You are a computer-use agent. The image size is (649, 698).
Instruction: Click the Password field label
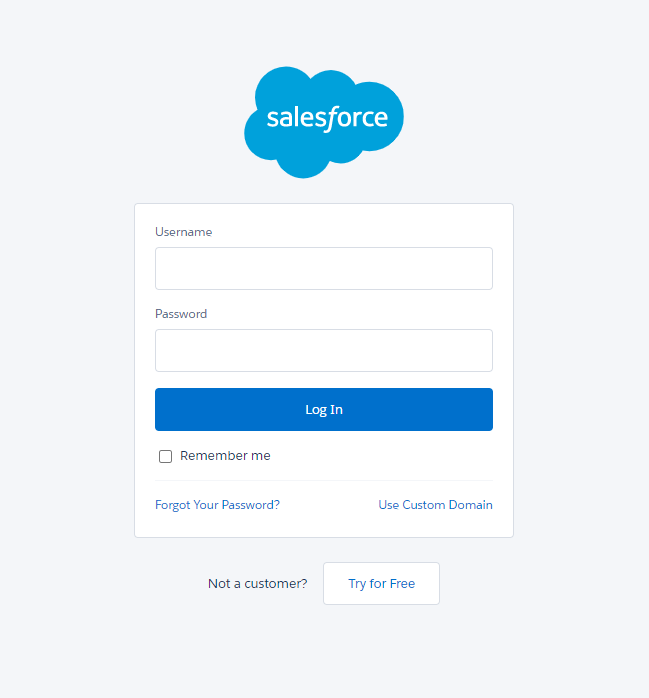tap(181, 314)
